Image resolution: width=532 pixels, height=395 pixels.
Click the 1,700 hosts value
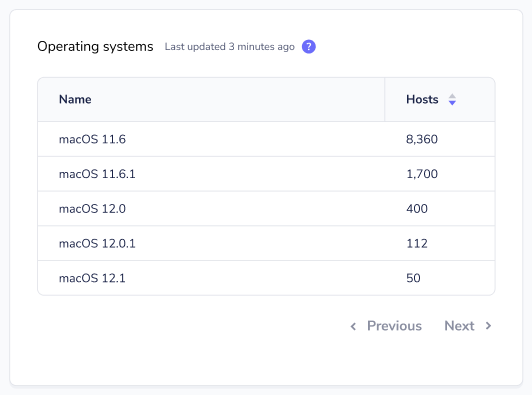click(422, 174)
